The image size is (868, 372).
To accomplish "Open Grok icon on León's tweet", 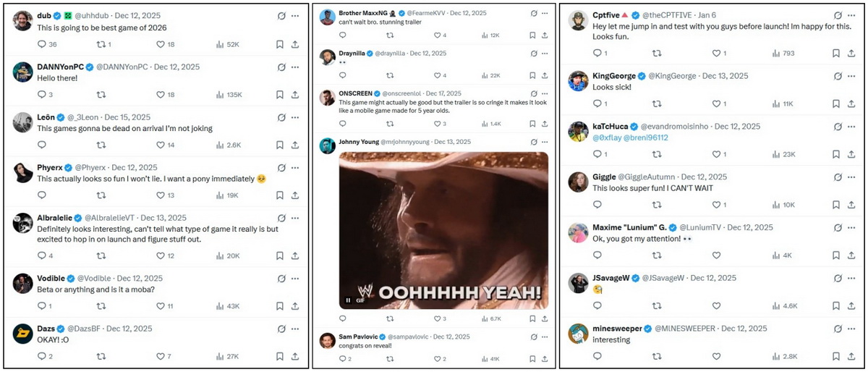I will (281, 117).
